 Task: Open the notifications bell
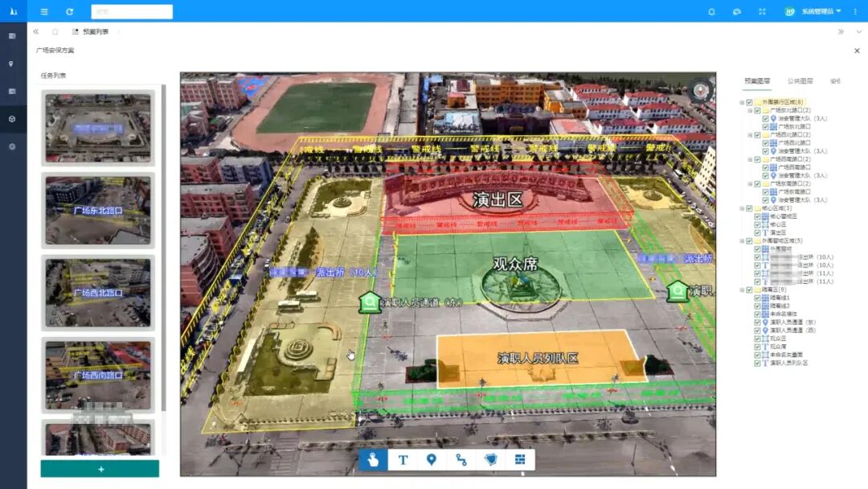711,11
